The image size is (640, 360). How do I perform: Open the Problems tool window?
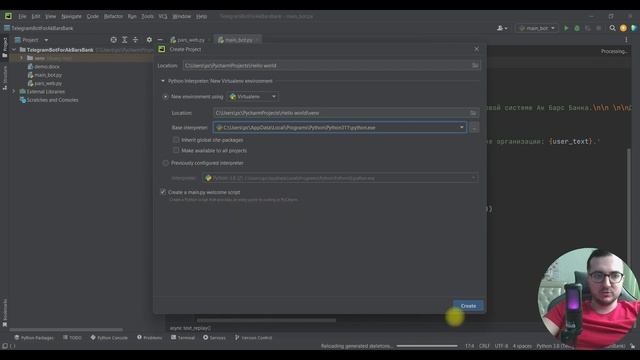149,338
